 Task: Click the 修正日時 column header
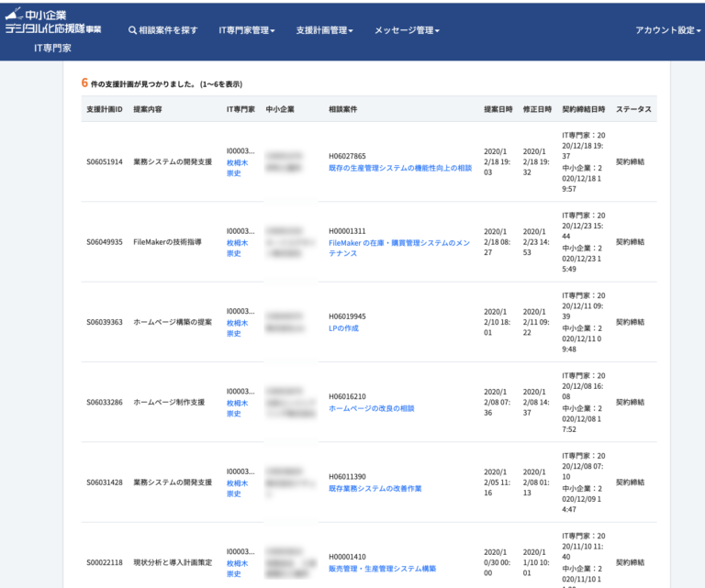pyautogui.click(x=537, y=109)
